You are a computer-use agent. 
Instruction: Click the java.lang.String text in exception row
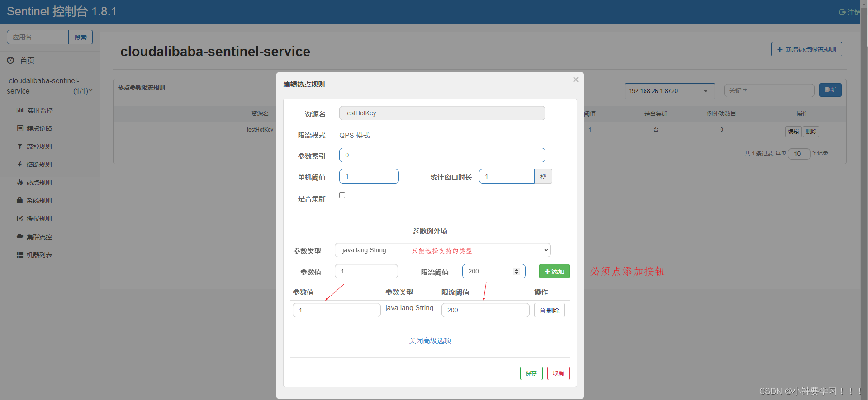tap(409, 308)
